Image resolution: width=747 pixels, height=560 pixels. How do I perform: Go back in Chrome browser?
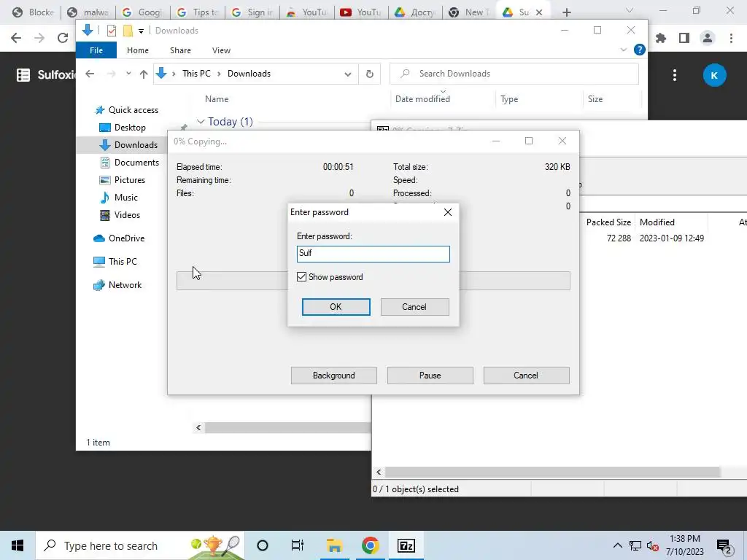pyautogui.click(x=16, y=38)
